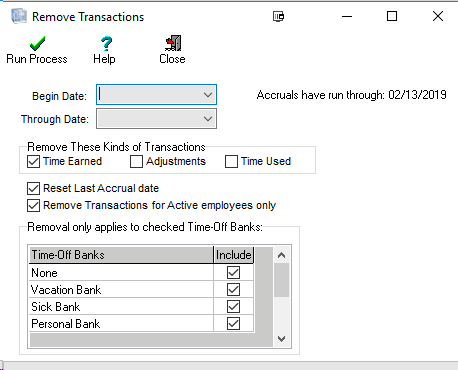Click the Begin Date label
Viewport: 458px width, 370px height.
pos(59,96)
